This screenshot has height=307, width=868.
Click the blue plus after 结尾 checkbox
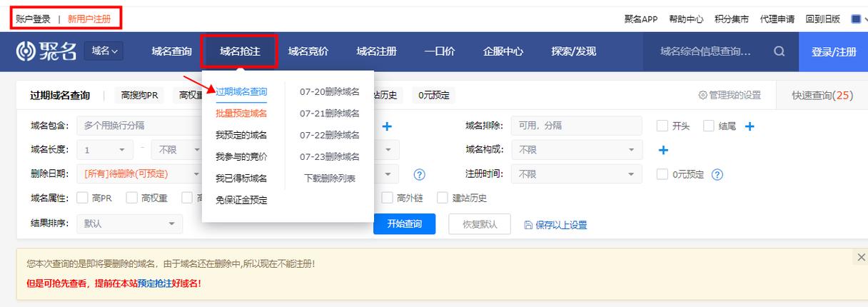(750, 126)
